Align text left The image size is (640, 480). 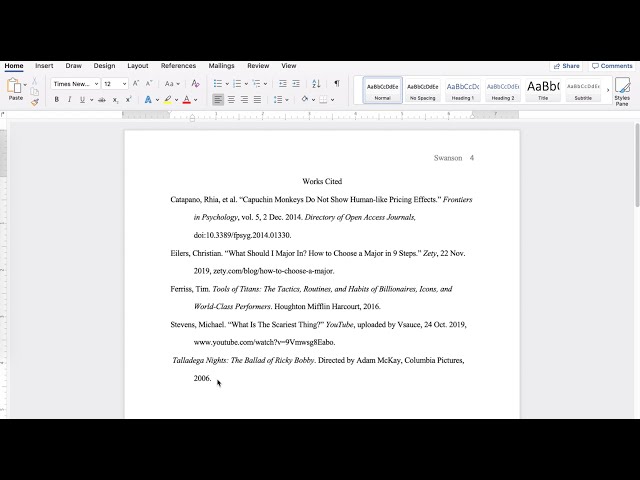(x=218, y=100)
